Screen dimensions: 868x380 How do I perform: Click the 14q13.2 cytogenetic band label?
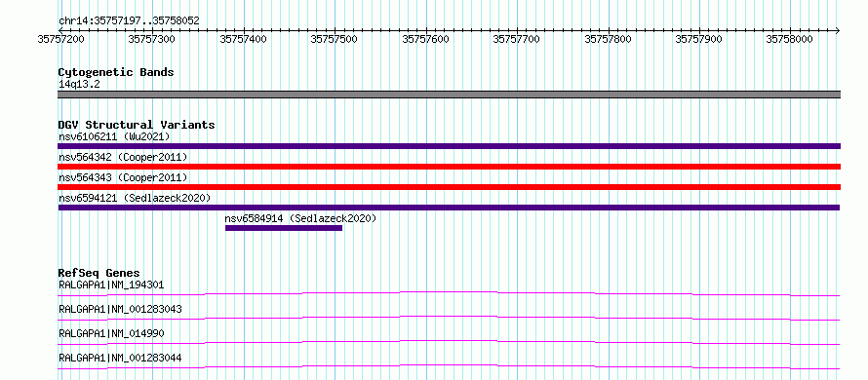[79, 84]
